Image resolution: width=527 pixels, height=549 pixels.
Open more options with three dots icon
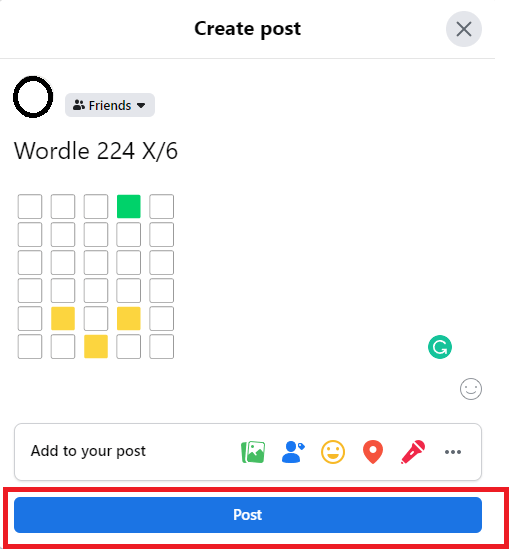click(453, 452)
